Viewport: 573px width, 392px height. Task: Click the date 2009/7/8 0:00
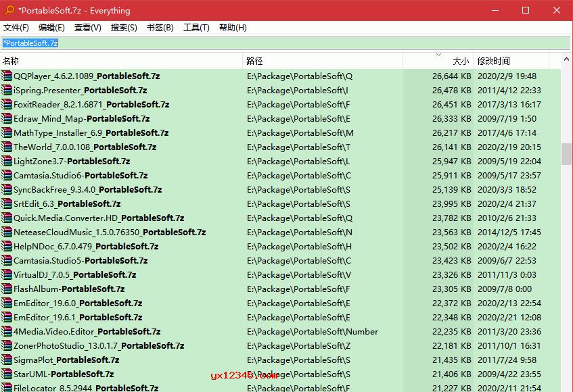click(505, 289)
